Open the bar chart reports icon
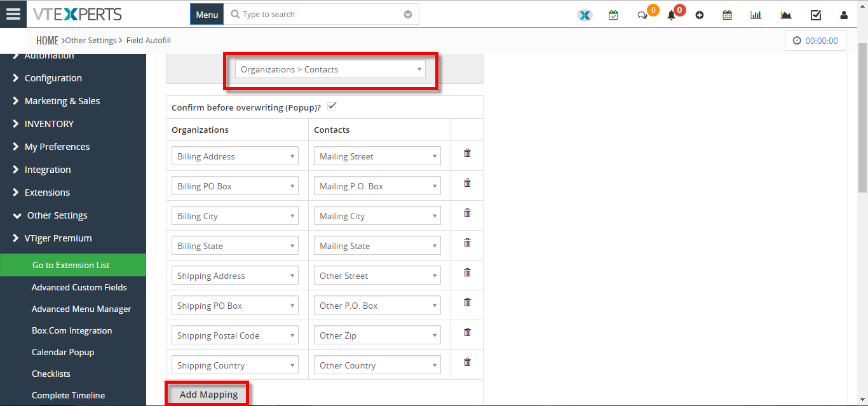Viewport: 868px width, 406px height. 756,15
